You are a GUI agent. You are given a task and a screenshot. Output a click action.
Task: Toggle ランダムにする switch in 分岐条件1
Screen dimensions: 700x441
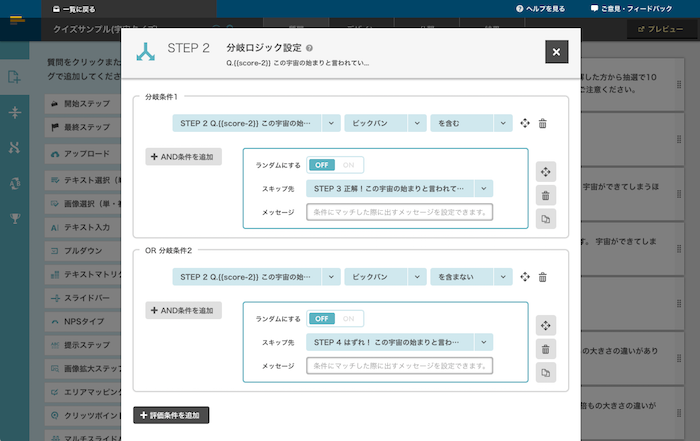pyautogui.click(x=335, y=165)
